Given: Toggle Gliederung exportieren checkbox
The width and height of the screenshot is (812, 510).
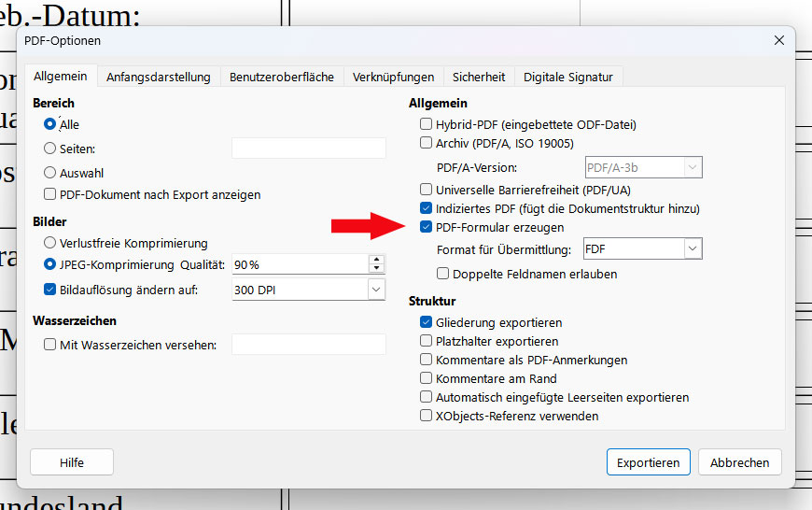Looking at the screenshot, I should [427, 322].
